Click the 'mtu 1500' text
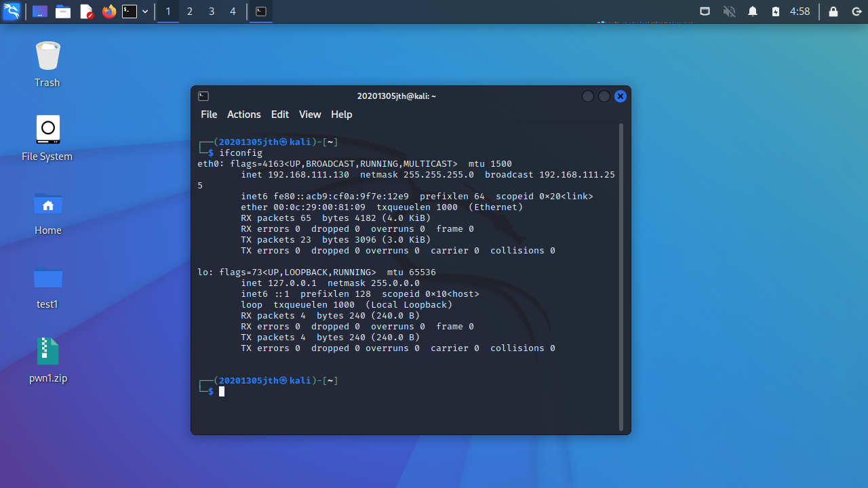868x488 pixels. pos(490,164)
